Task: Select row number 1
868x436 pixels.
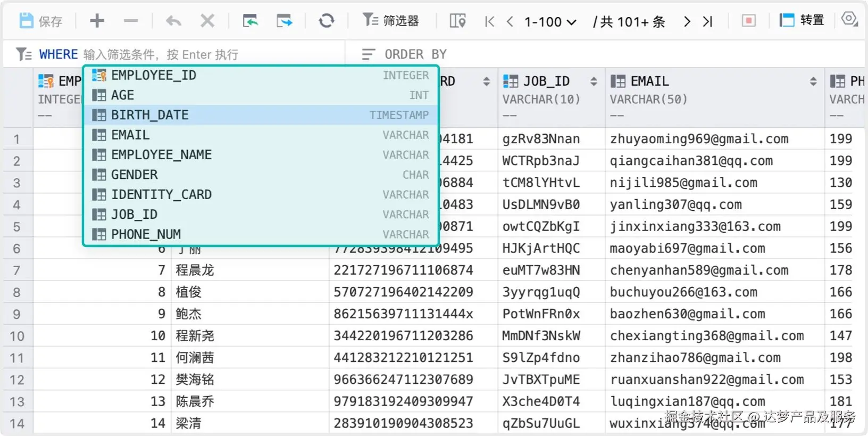Action: [16, 139]
